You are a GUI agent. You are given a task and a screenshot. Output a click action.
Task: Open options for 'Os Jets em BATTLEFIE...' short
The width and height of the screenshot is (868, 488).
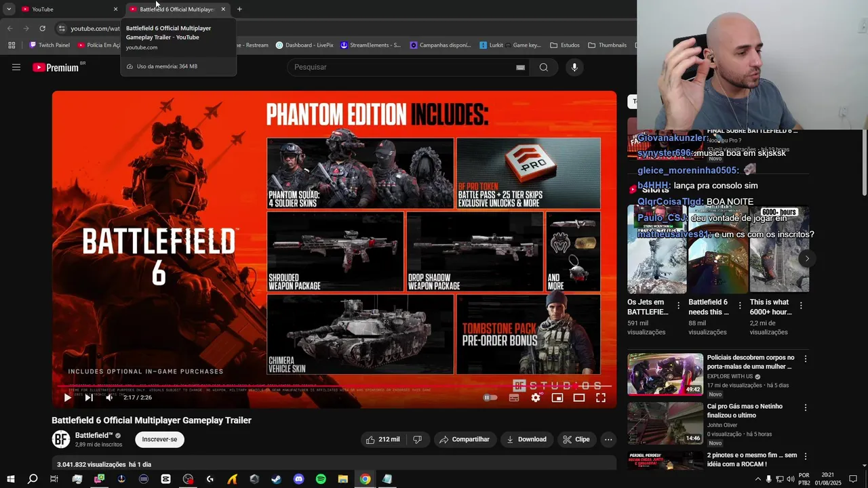[x=679, y=306]
